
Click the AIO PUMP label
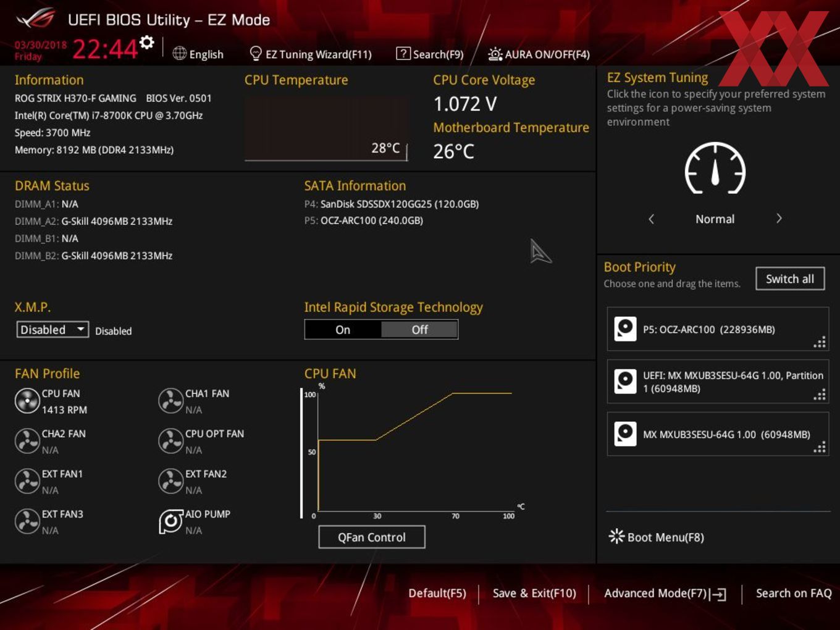[x=208, y=514]
